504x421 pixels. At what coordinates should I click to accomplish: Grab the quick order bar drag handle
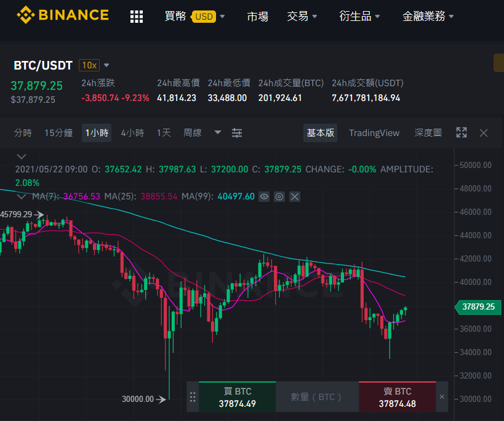pos(193,397)
